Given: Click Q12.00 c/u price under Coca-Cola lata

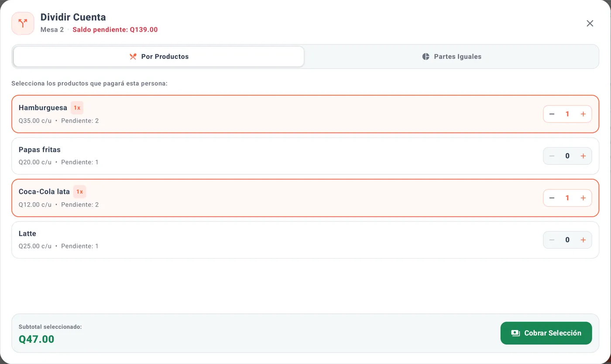Looking at the screenshot, I should click(35, 204).
